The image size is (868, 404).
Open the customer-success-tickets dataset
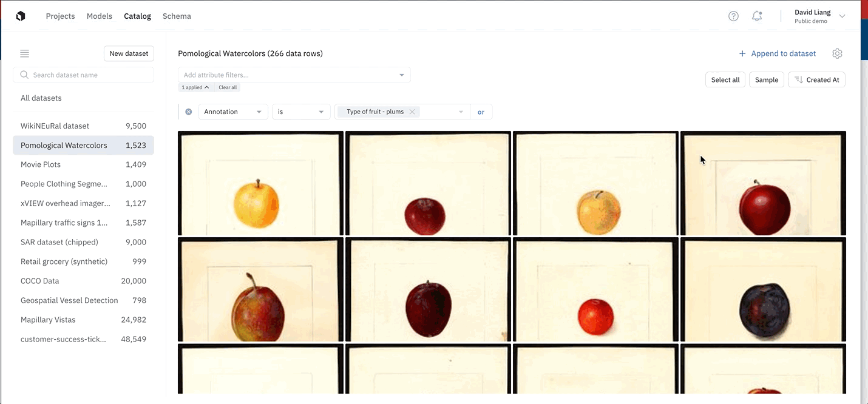coord(83,339)
